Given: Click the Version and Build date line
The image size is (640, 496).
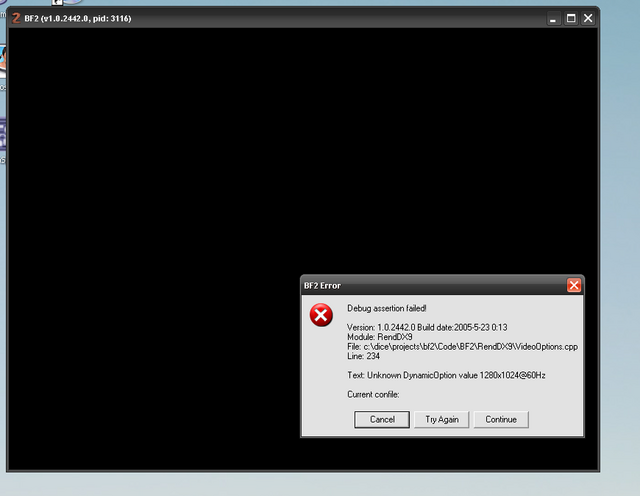Looking at the screenshot, I should (x=427, y=327).
